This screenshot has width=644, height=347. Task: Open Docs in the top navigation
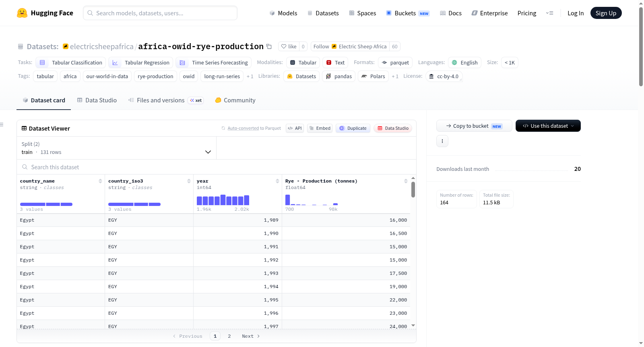click(x=451, y=13)
